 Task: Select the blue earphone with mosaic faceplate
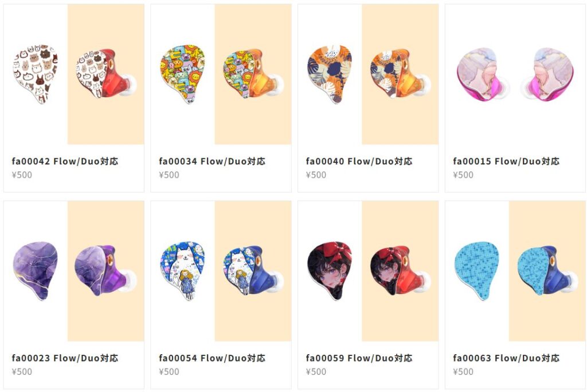point(548,271)
